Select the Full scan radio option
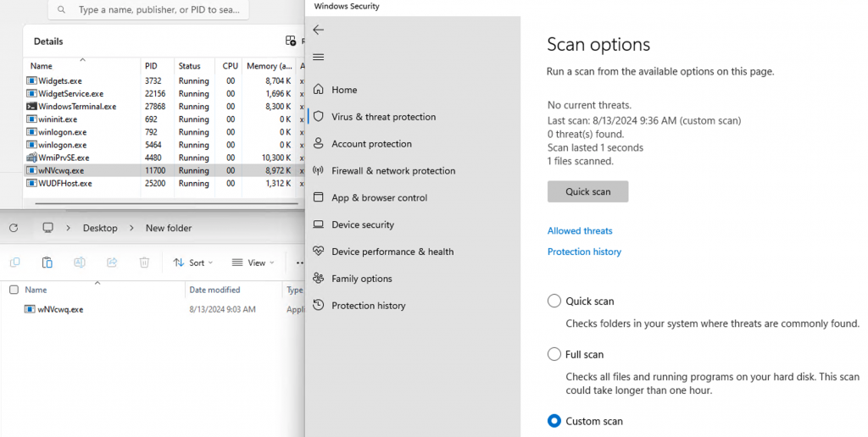 pyautogui.click(x=554, y=355)
